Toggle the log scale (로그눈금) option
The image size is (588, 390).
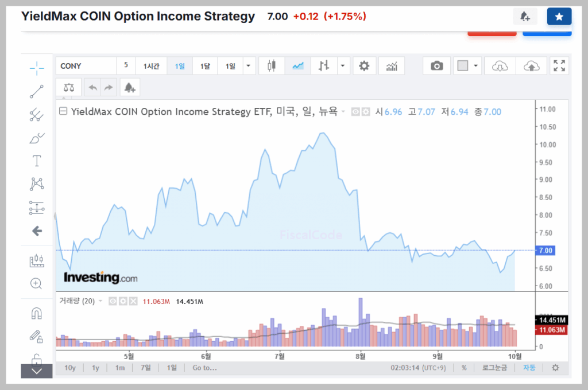(494, 368)
